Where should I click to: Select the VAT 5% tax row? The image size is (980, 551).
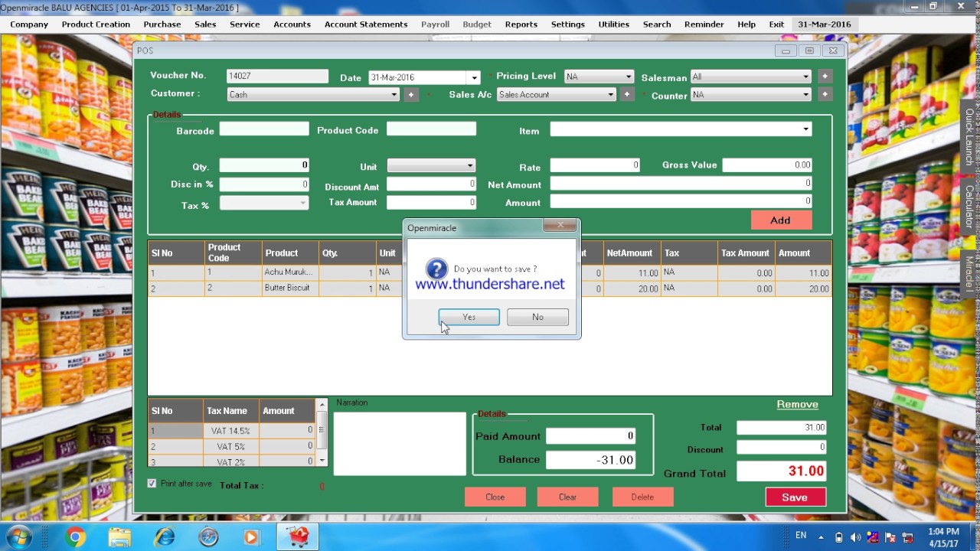coord(232,446)
